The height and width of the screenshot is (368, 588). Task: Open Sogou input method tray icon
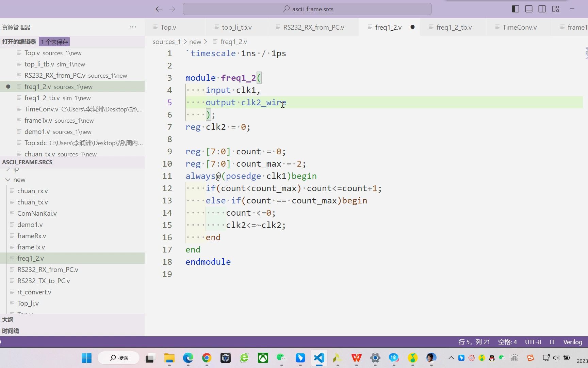(x=530, y=358)
